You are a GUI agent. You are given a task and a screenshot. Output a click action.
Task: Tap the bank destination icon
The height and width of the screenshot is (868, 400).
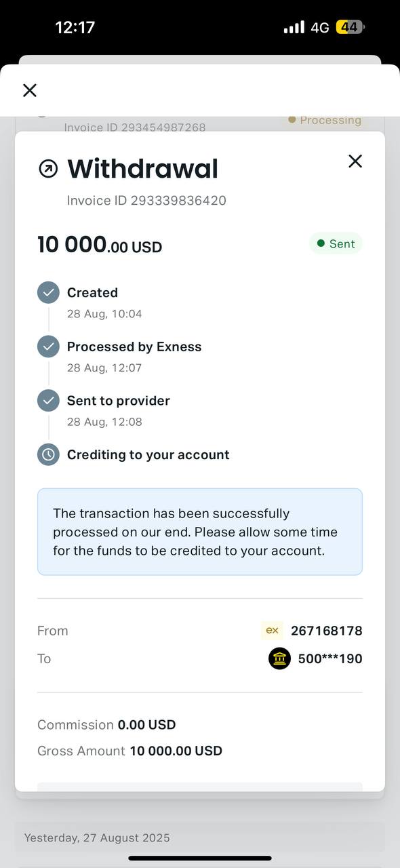tap(279, 658)
